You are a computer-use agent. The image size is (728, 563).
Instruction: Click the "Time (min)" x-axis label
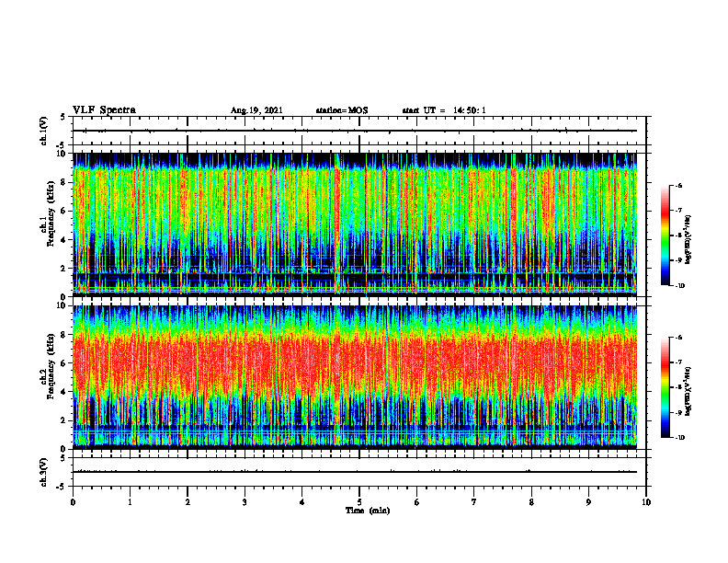(x=368, y=511)
